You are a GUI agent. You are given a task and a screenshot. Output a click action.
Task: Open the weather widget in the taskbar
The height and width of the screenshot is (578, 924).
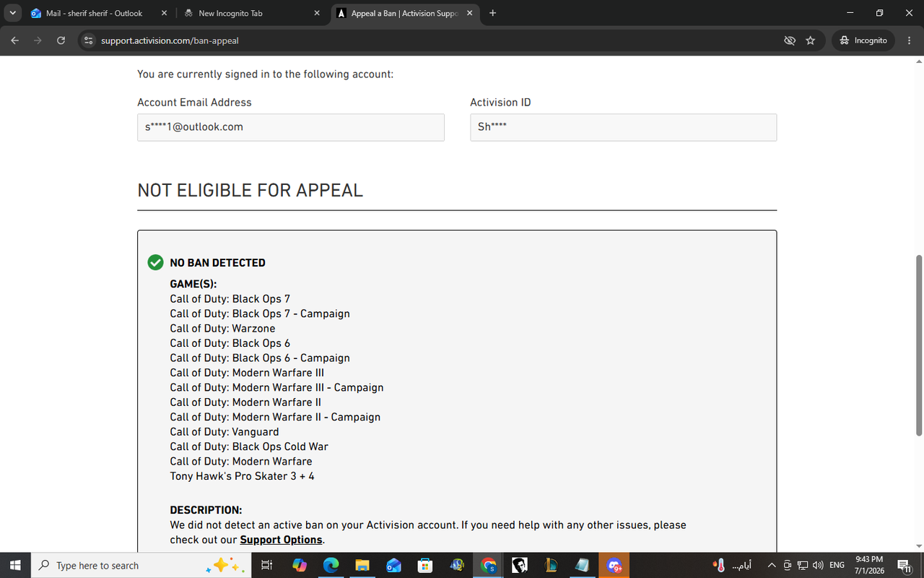[732, 565]
